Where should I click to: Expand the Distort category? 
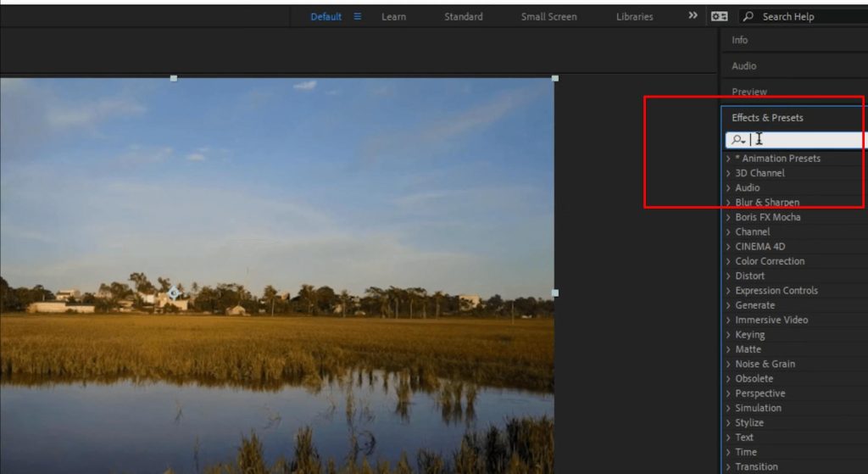point(728,276)
